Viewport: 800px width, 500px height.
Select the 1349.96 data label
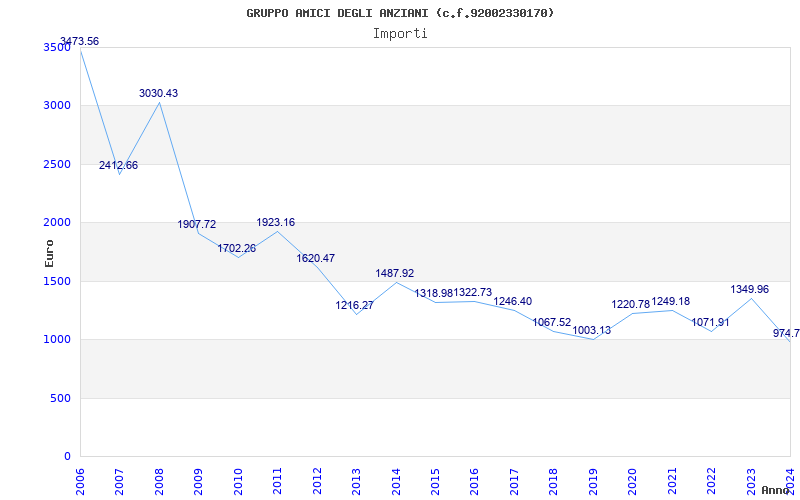tap(749, 289)
